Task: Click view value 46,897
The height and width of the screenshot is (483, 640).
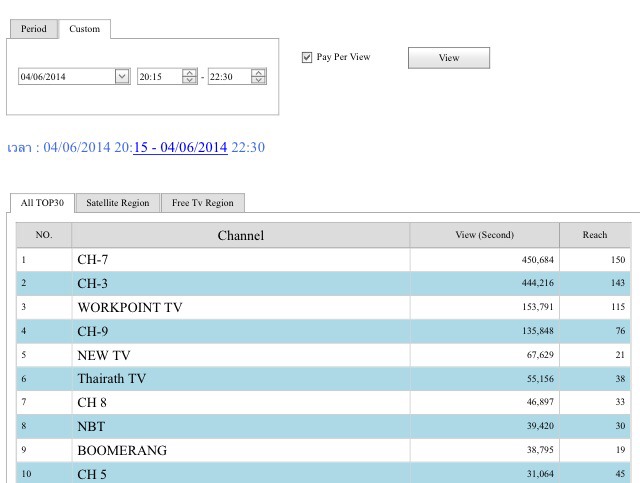Action: (540, 403)
